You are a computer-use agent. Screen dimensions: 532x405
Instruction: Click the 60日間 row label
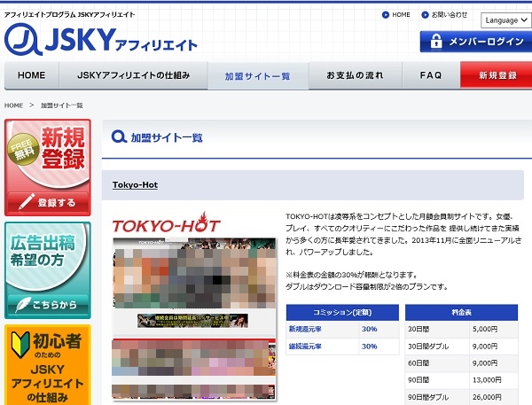pos(419,363)
